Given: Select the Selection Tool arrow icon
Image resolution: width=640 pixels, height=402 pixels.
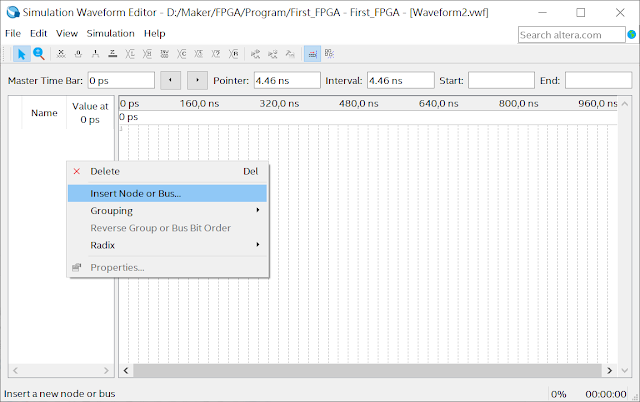Looking at the screenshot, I should [22, 54].
